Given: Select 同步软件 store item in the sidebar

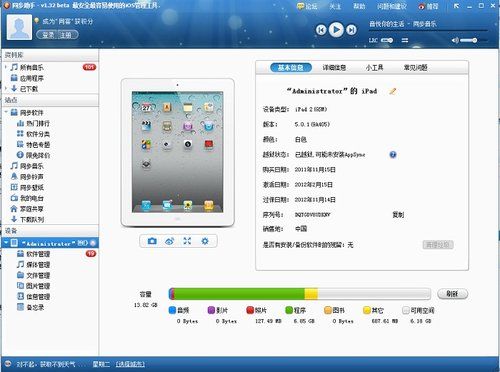Looking at the screenshot, I should (x=31, y=112).
